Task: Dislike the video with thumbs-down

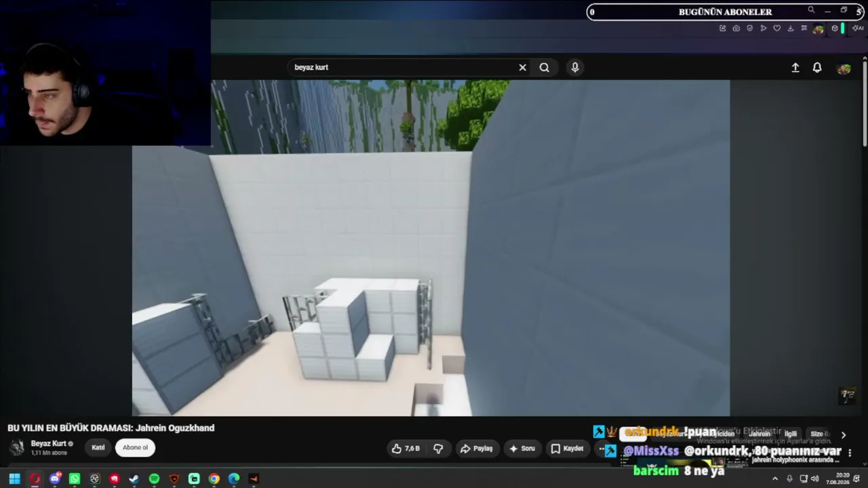Action: (438, 449)
